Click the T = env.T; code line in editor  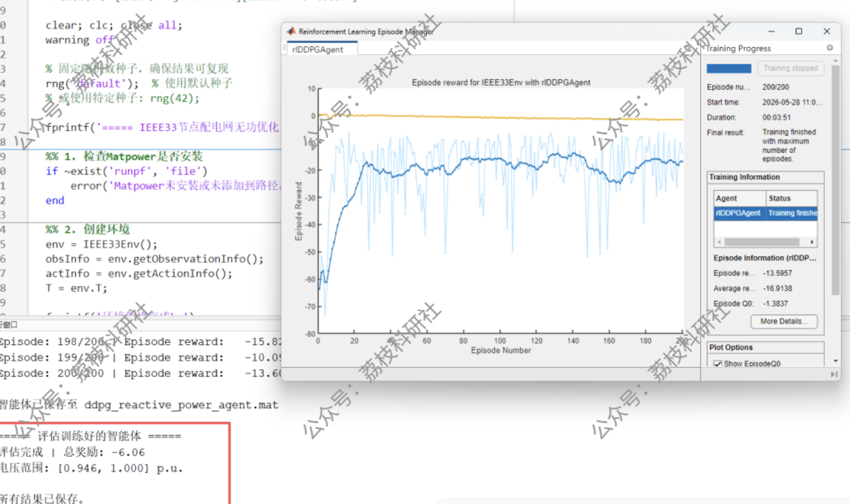tap(77, 288)
